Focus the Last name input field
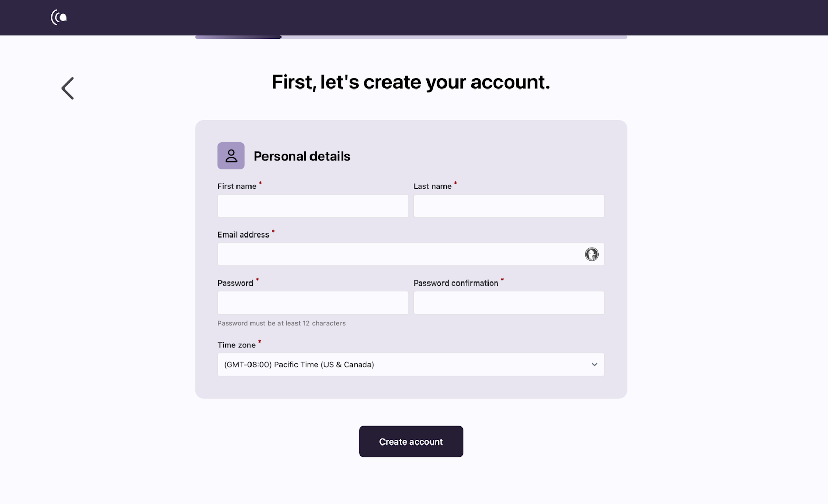Image resolution: width=828 pixels, height=504 pixels. pos(509,206)
